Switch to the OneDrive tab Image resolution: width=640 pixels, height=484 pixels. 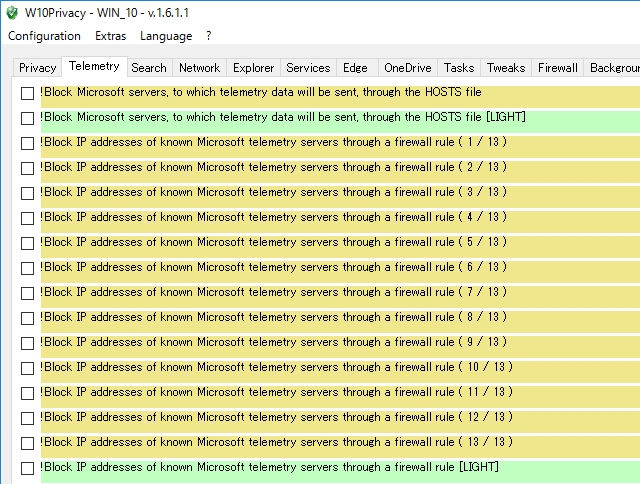[408, 68]
